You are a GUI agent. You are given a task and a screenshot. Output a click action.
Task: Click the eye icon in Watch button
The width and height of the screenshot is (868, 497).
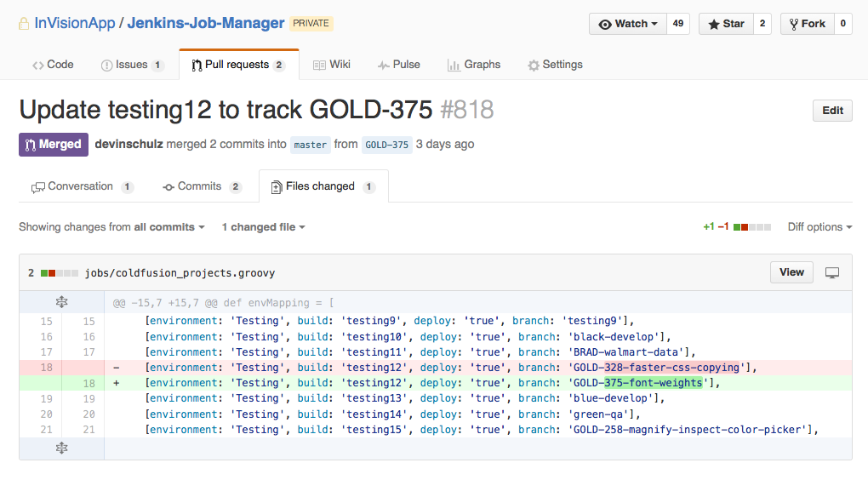[x=606, y=25]
